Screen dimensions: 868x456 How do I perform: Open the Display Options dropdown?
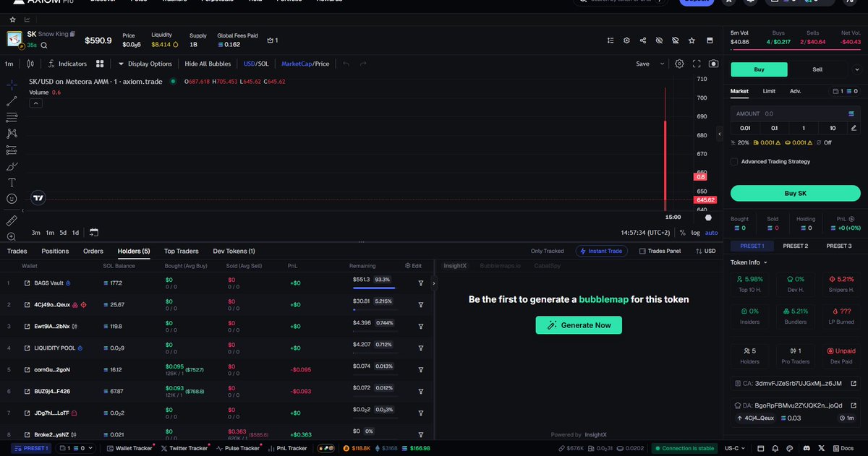145,64
